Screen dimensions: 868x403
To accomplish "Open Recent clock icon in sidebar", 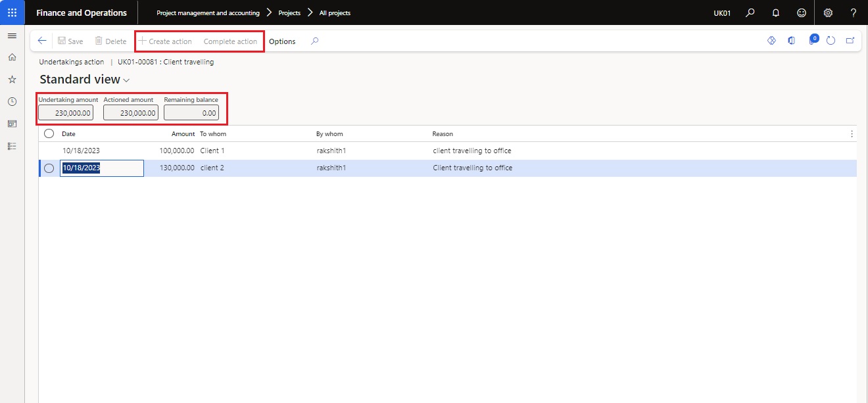I will click(x=12, y=101).
